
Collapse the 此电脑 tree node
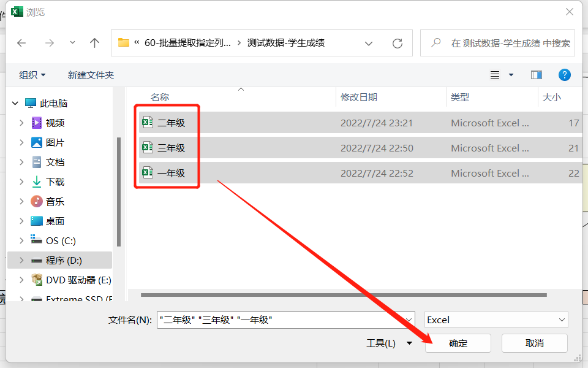(x=15, y=103)
